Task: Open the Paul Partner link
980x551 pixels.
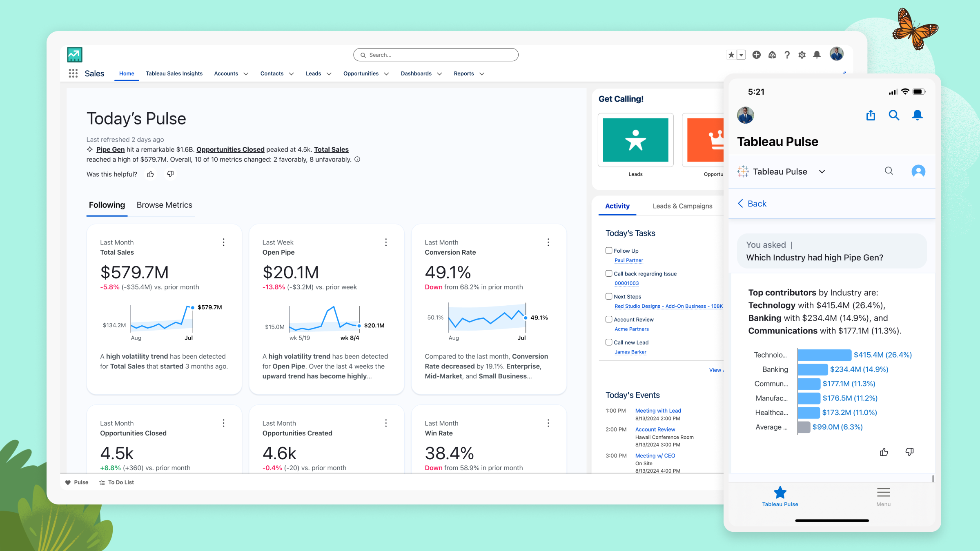Action: tap(629, 260)
